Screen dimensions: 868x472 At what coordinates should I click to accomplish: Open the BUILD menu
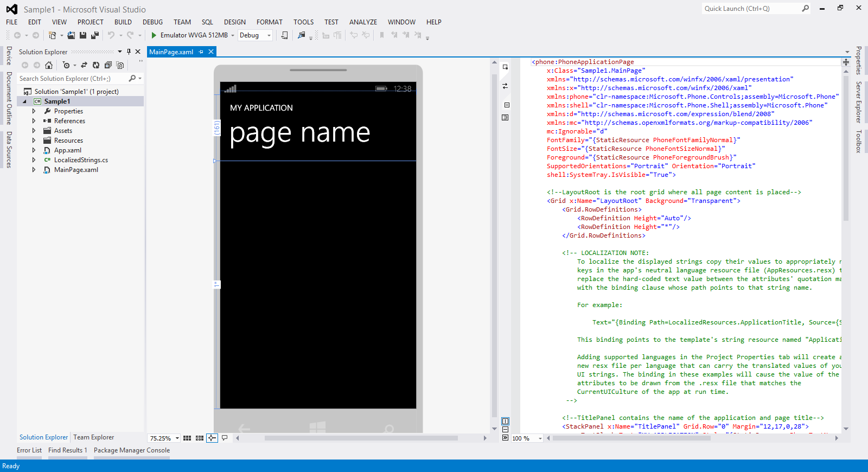pyautogui.click(x=123, y=22)
